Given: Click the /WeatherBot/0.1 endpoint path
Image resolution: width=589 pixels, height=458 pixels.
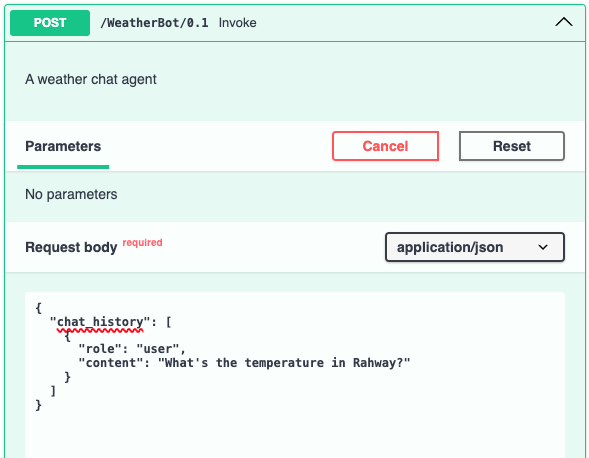Looking at the screenshot, I should (154, 23).
